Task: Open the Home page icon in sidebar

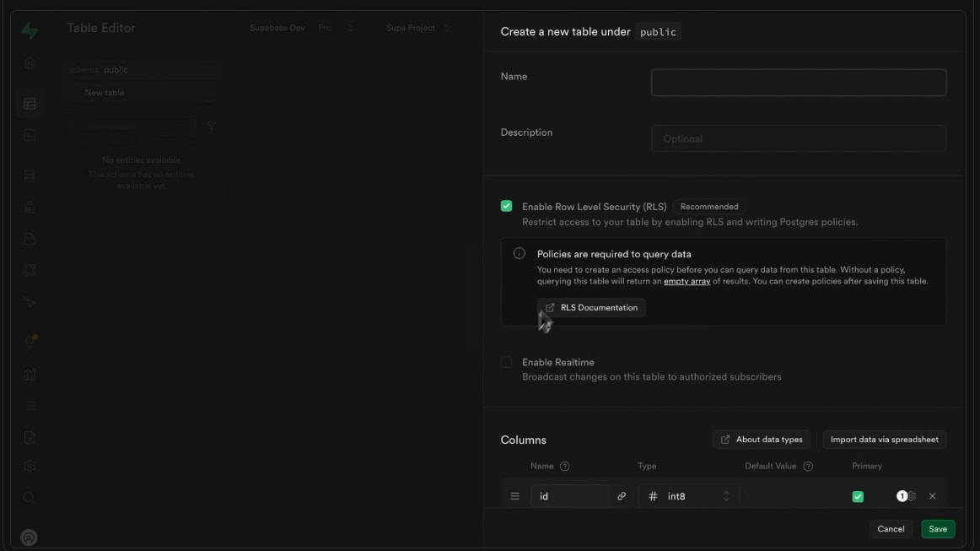Action: coord(30,63)
